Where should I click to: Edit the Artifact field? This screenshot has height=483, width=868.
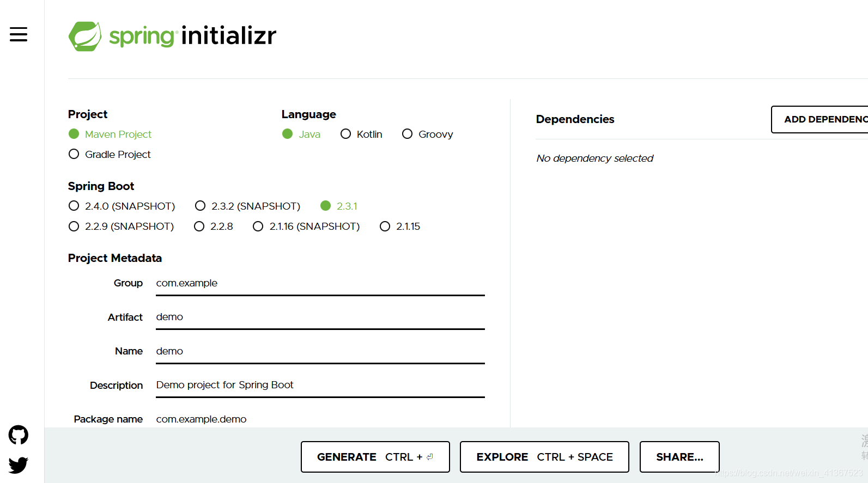coord(320,317)
